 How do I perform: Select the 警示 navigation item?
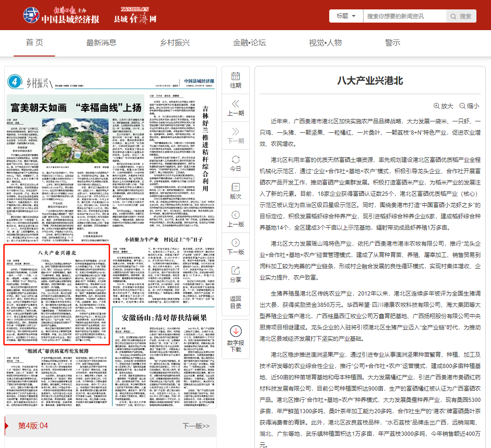click(392, 42)
